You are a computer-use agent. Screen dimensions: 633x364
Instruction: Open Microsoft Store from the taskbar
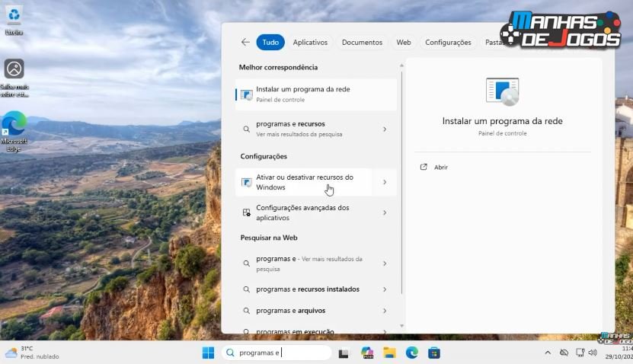point(434,353)
